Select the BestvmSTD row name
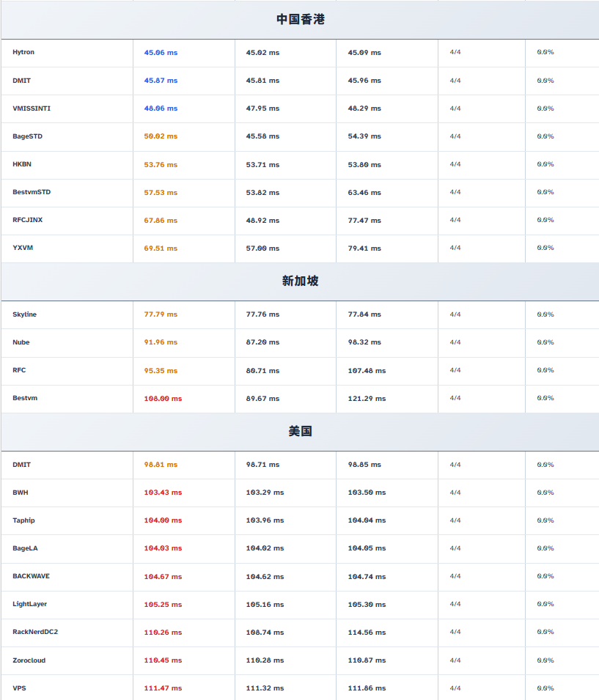Viewport: 599px width, 700px height. pos(32,192)
